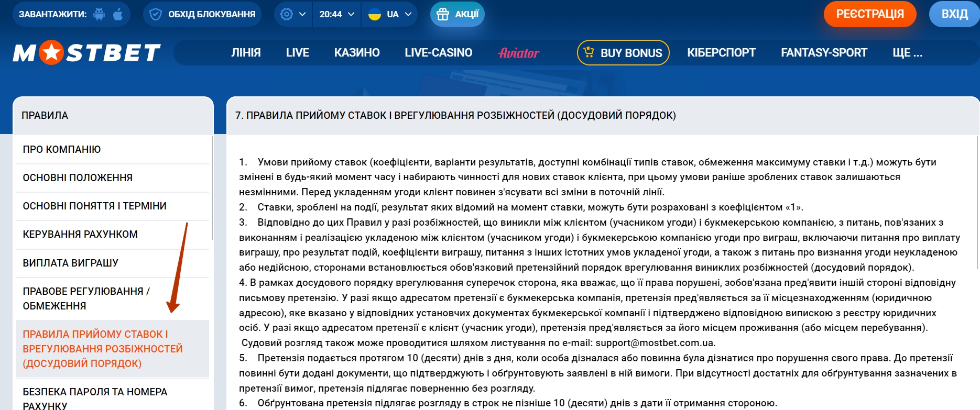Select ОСНОВНІ ПОЛОЖЕННЯ in rules sidebar

(x=113, y=178)
